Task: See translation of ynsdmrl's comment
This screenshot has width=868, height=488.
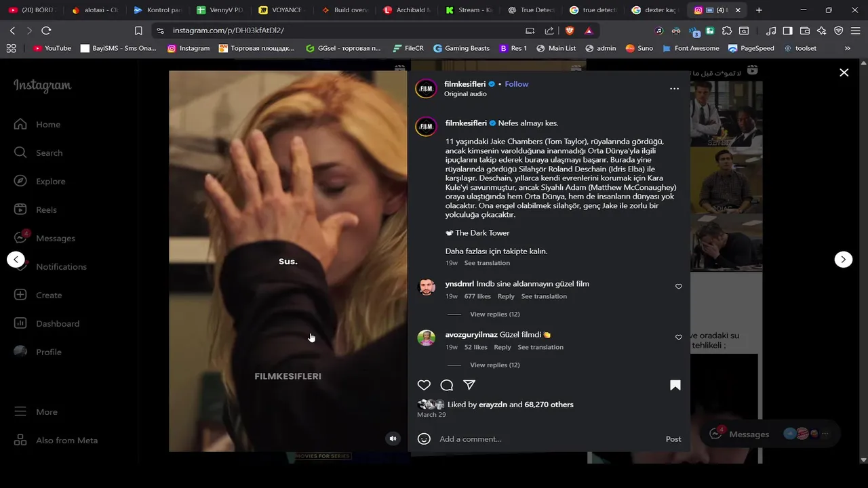Action: pos(544,296)
